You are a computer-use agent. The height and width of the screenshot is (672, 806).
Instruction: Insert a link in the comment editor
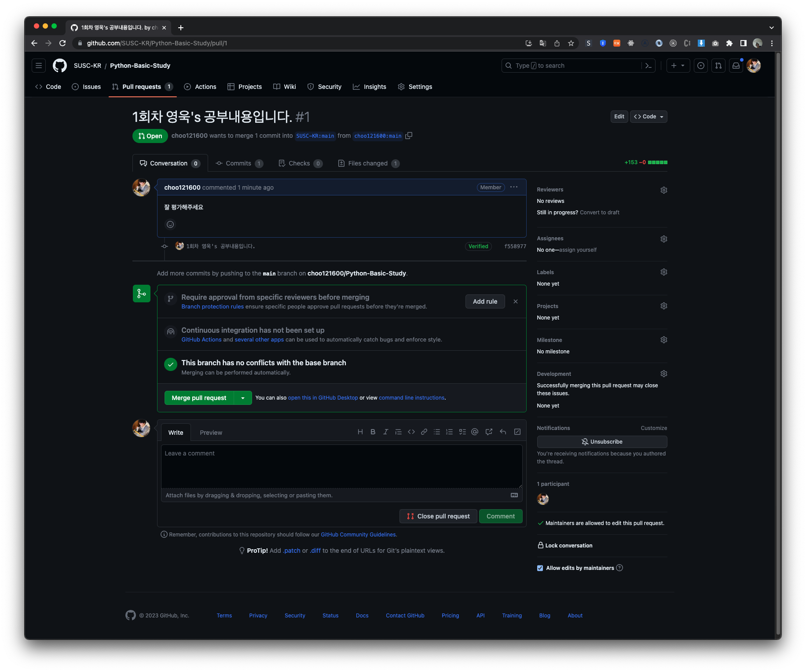424,432
